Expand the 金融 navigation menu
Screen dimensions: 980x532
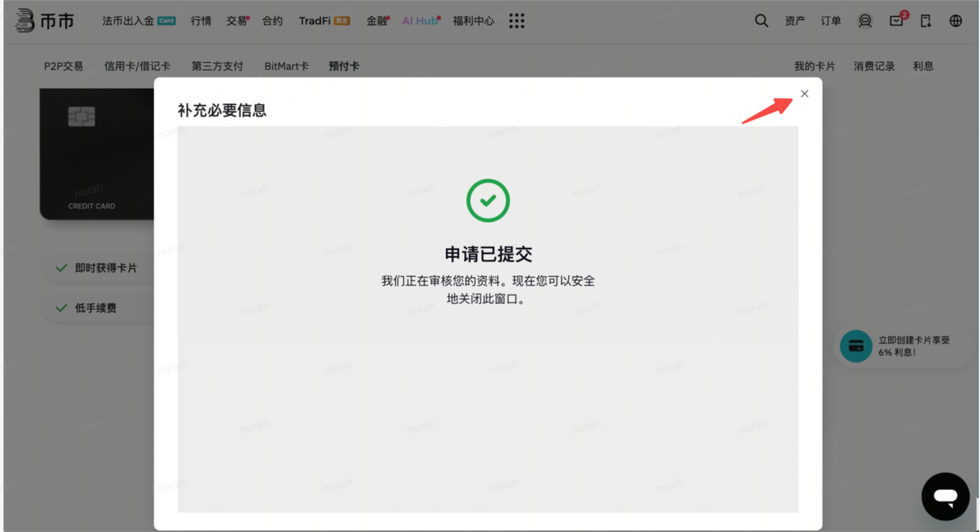pos(378,21)
